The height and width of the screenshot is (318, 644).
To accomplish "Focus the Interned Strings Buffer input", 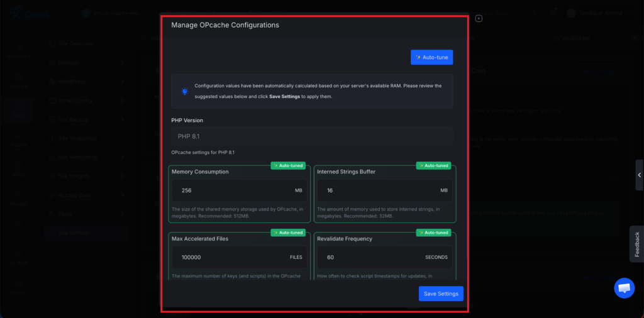I will tap(377, 190).
